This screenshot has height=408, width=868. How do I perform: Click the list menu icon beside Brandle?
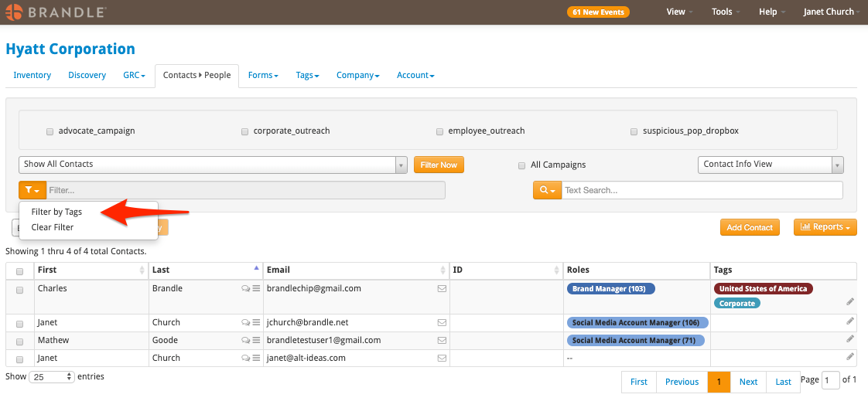[256, 288]
